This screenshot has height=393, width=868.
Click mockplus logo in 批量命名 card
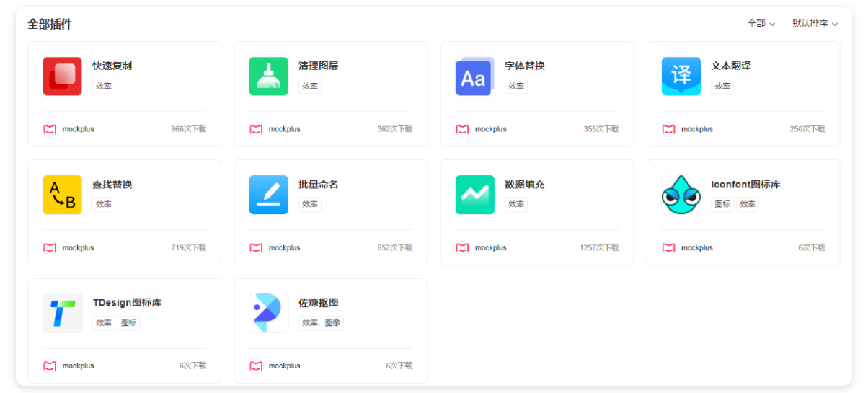tap(256, 247)
